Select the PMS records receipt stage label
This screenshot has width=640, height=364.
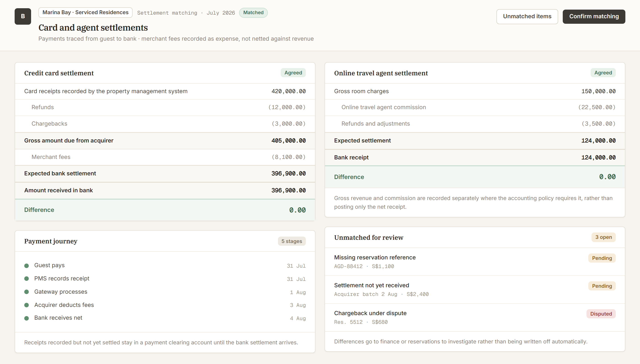pos(61,279)
